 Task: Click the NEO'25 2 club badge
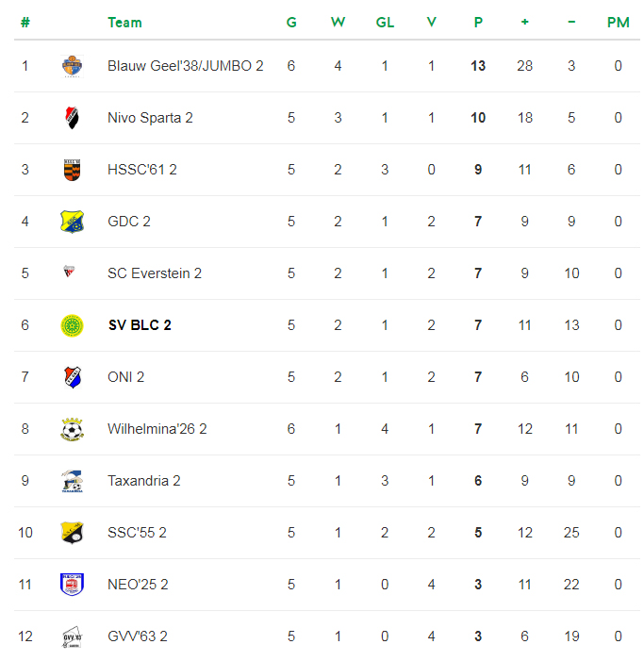tap(72, 585)
